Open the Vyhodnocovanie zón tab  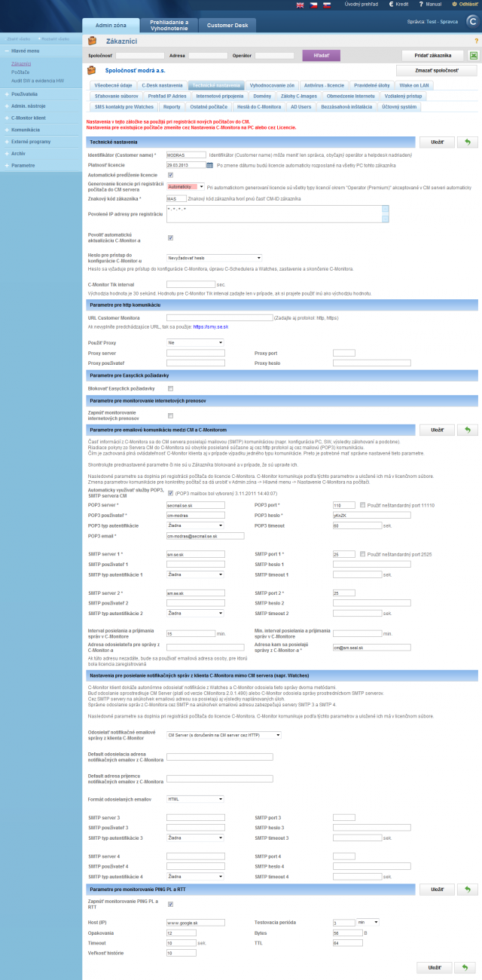tap(273, 85)
